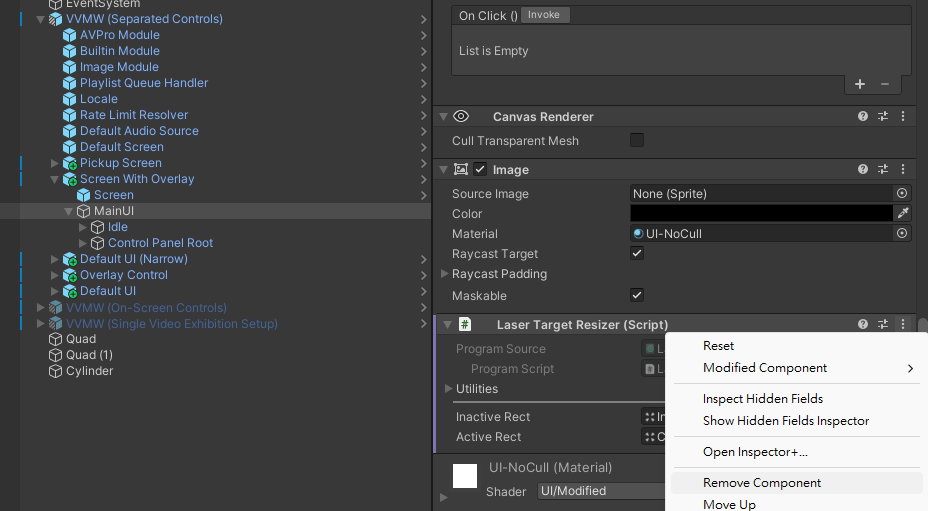This screenshot has height=511, width=928.
Task: Open presets for Image component
Action: click(883, 170)
